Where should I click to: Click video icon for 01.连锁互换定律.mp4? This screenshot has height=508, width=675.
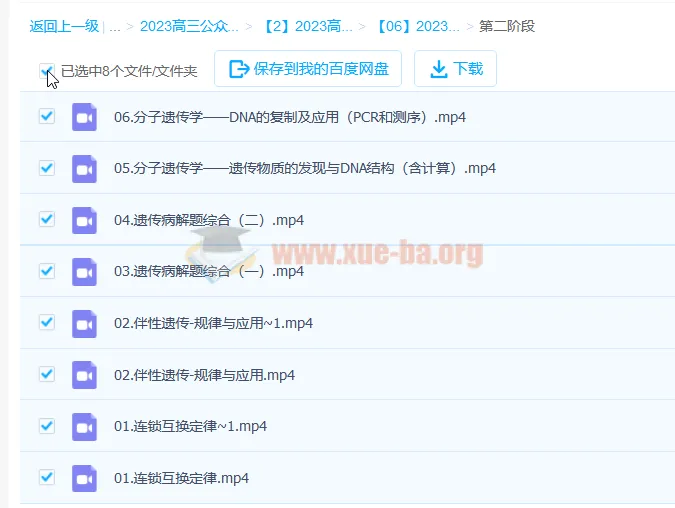pyautogui.click(x=84, y=478)
